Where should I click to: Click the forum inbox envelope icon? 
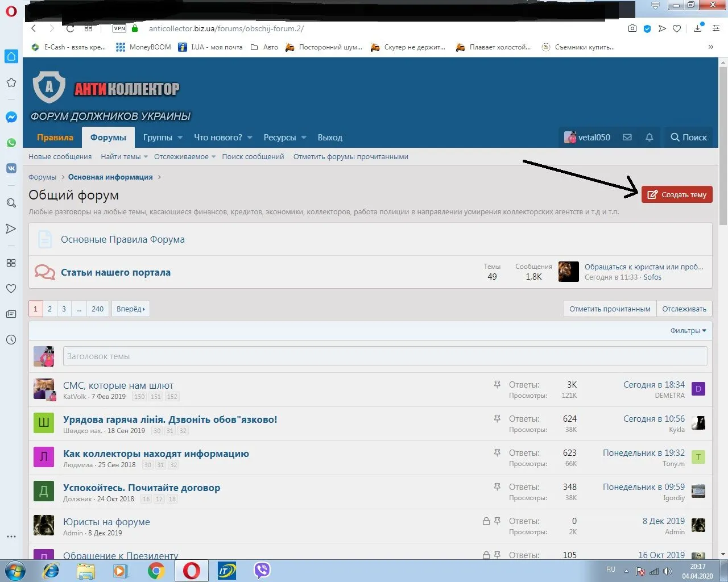[x=627, y=138]
